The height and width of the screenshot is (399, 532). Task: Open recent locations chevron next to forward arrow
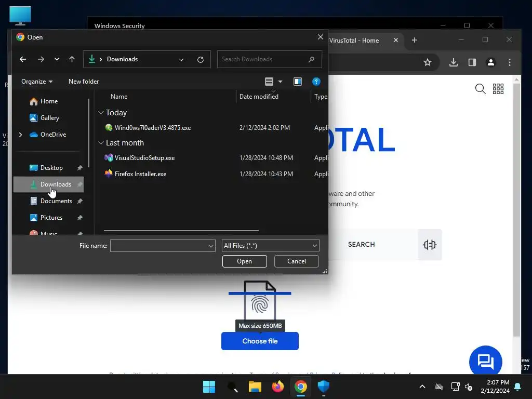(57, 59)
